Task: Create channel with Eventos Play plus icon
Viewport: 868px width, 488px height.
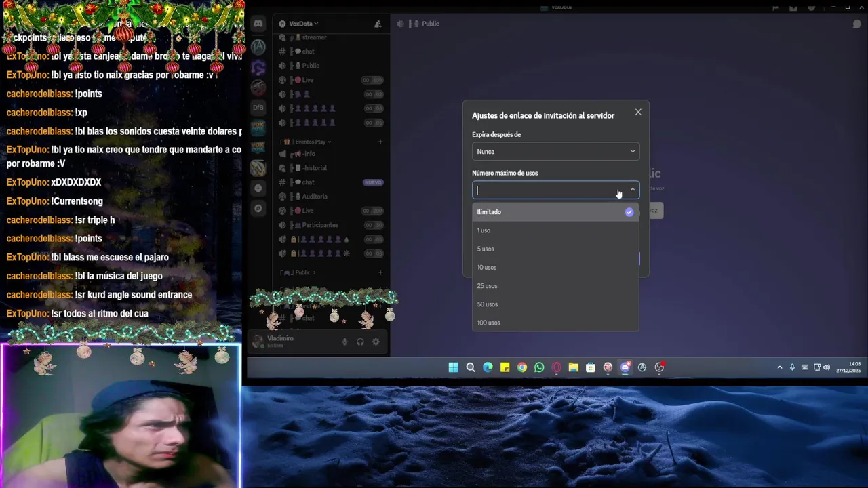Action: point(380,142)
